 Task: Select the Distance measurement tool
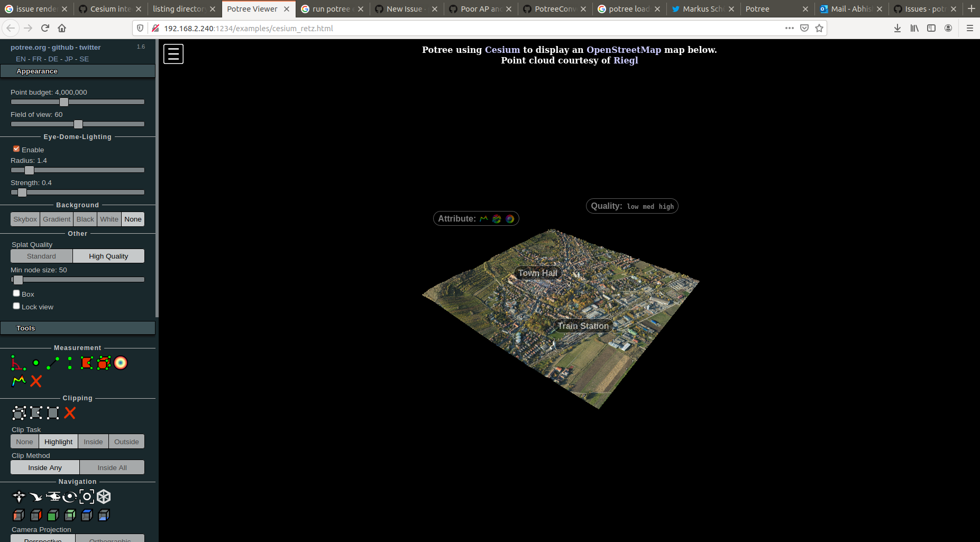pos(53,363)
